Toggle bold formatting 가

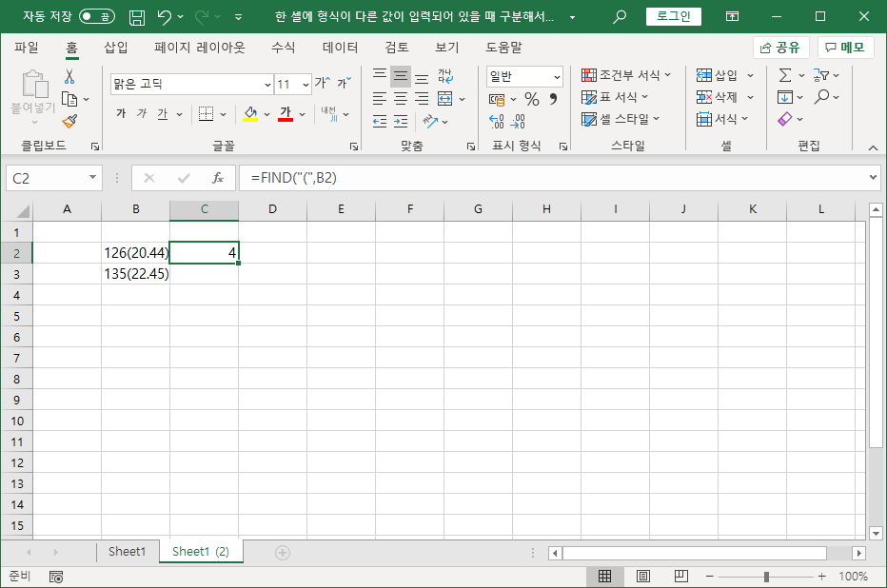point(121,113)
